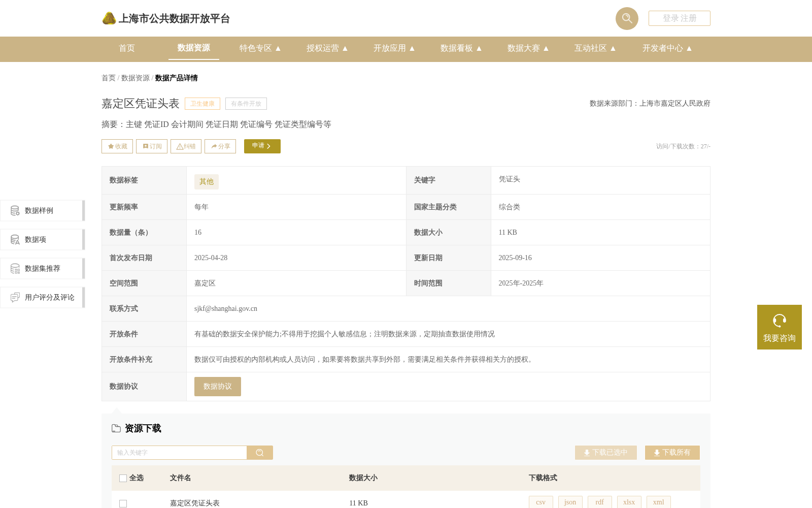Click the 纠错 warning button
The image size is (812, 508).
pyautogui.click(x=186, y=146)
